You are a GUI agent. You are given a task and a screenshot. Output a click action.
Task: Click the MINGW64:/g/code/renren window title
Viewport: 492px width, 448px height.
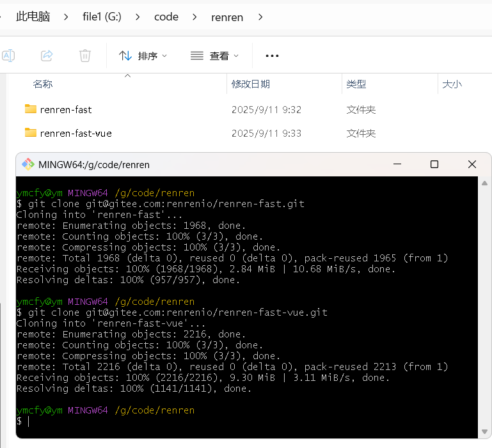[94, 165]
